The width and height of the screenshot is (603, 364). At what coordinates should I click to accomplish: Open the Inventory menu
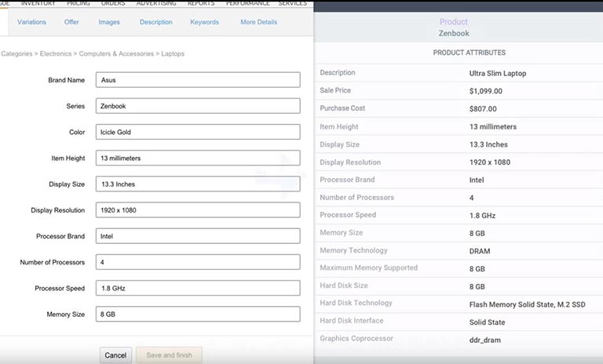38,3
